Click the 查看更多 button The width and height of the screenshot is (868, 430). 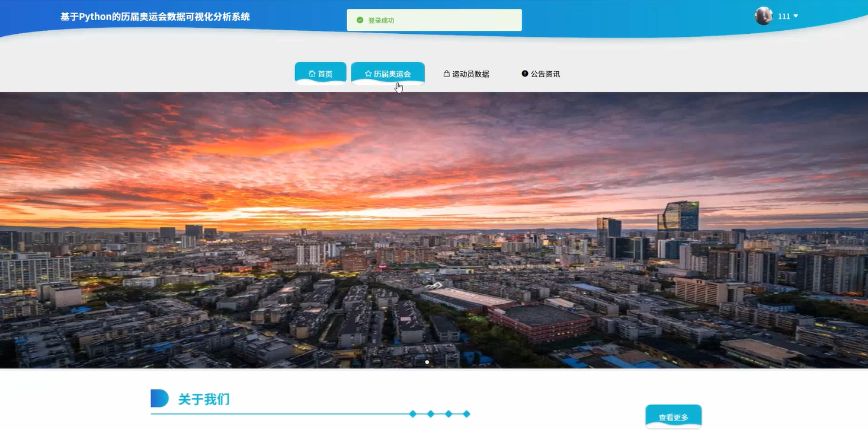pyautogui.click(x=674, y=417)
